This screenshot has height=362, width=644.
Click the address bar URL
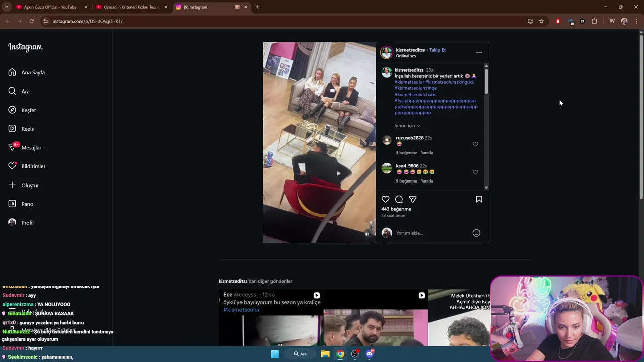click(x=88, y=21)
